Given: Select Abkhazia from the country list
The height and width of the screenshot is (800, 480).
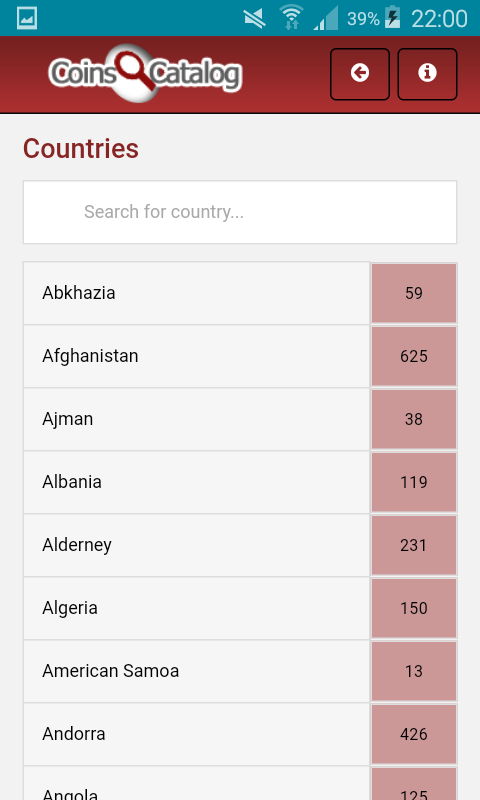Looking at the screenshot, I should [x=196, y=293].
